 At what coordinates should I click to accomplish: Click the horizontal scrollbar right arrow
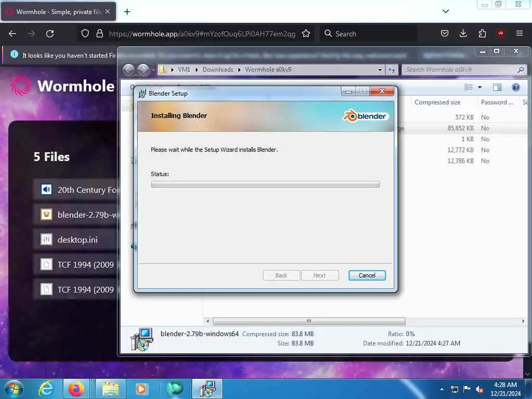tap(523, 321)
